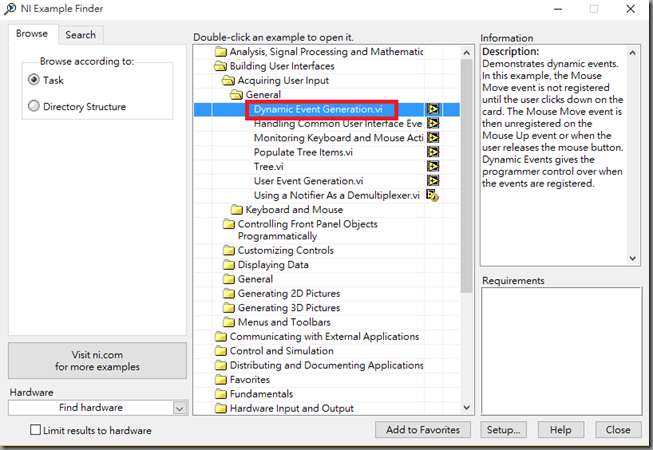Click the Description scroll up arrow
653x450 pixels.
coord(633,53)
